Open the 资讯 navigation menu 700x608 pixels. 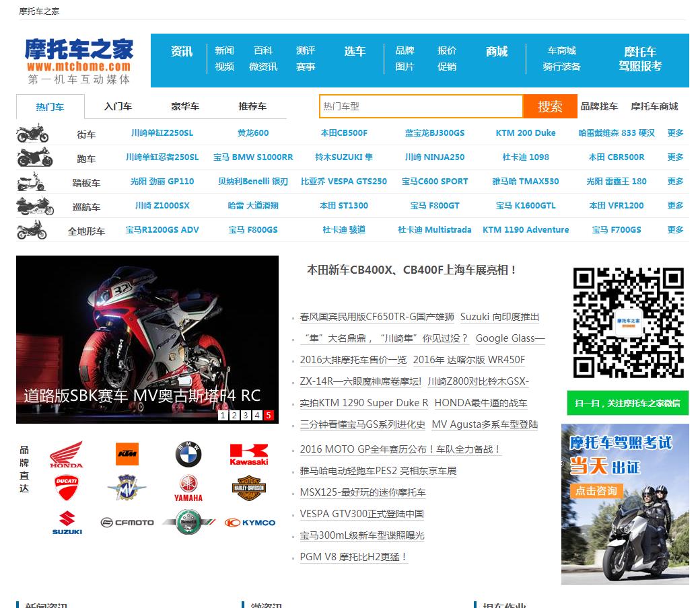(x=181, y=51)
